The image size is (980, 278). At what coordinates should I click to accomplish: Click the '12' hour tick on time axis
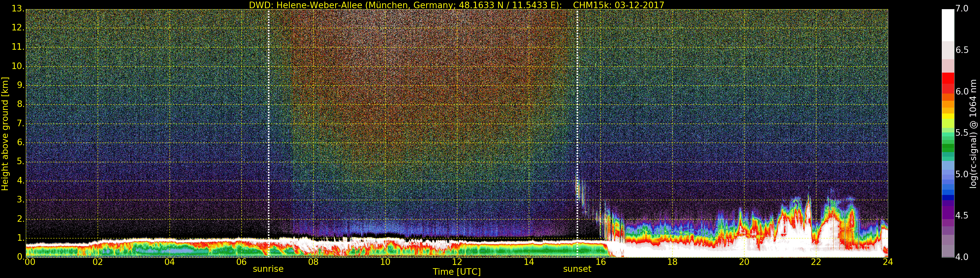[x=457, y=262]
